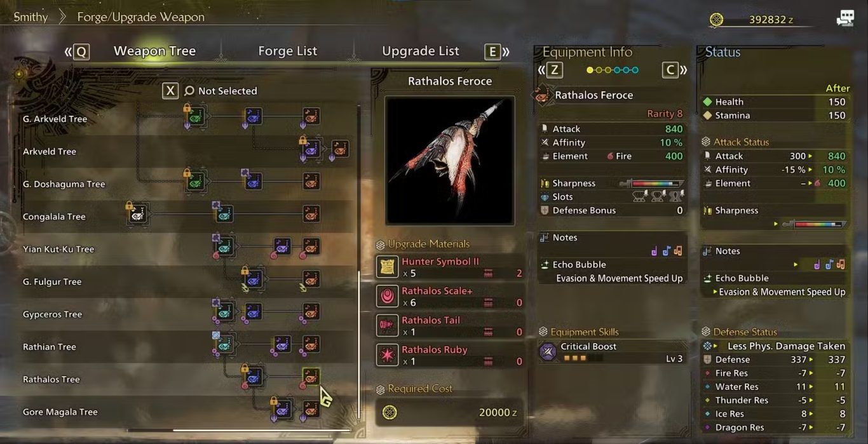
Task: Select the Hunter Symbol II material icon
Action: (388, 267)
